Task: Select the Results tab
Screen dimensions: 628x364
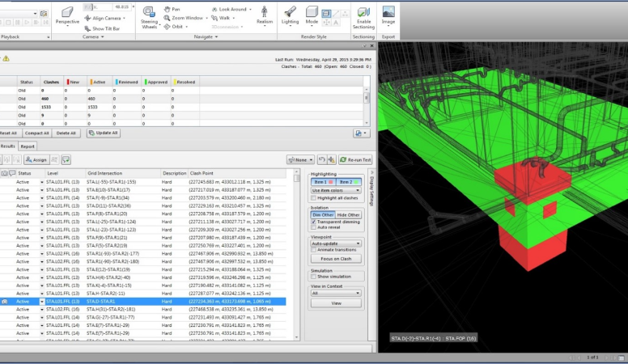Action: (x=7, y=146)
